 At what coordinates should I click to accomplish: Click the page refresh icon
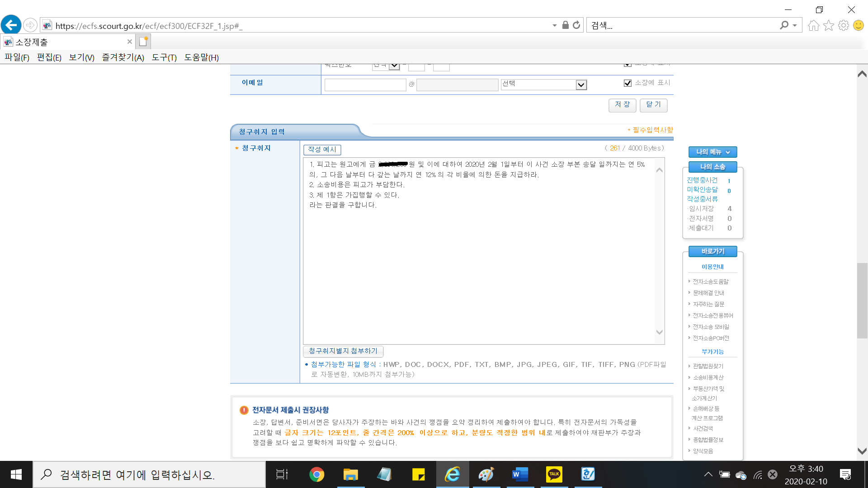pos(576,25)
